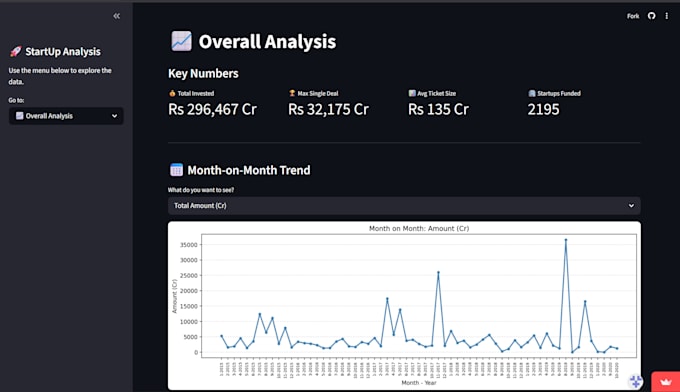Click the Overall Analysis page heading

267,42
